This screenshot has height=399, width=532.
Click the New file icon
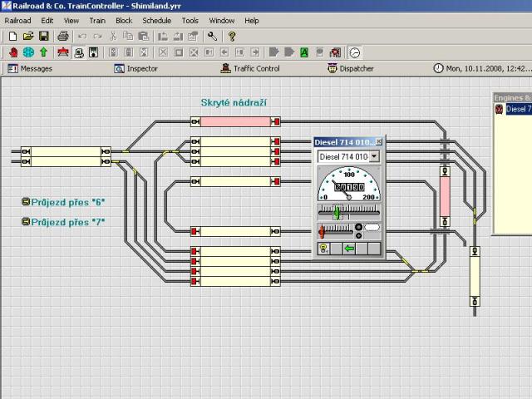[12, 36]
